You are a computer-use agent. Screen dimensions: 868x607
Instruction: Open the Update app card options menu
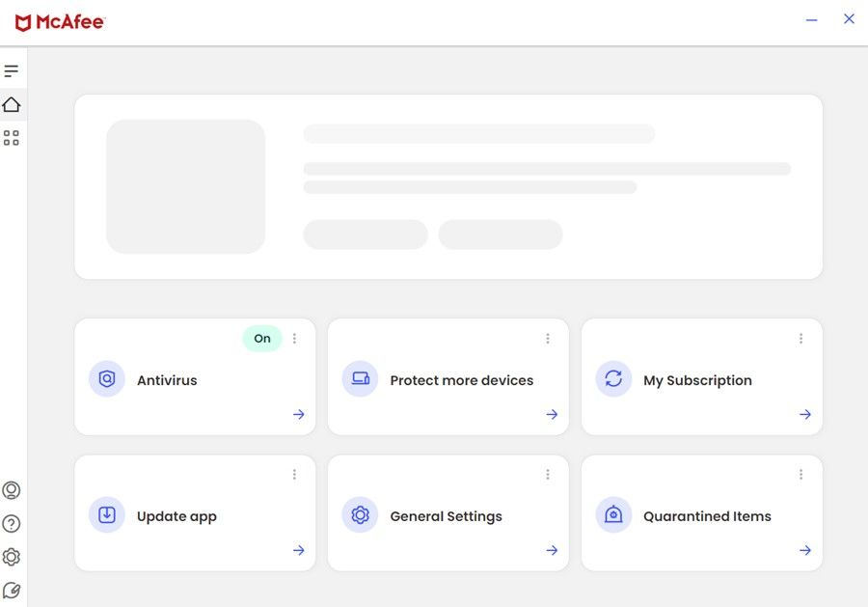[x=295, y=475]
